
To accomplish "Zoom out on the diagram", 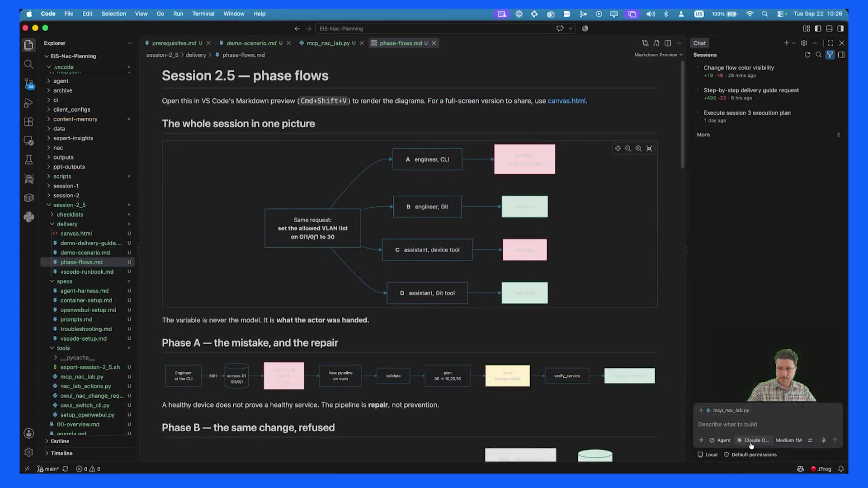I will [628, 149].
